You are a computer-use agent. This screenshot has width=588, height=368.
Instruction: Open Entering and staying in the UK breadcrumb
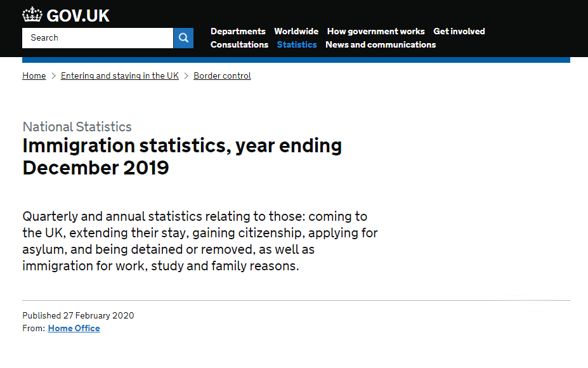pyautogui.click(x=120, y=76)
